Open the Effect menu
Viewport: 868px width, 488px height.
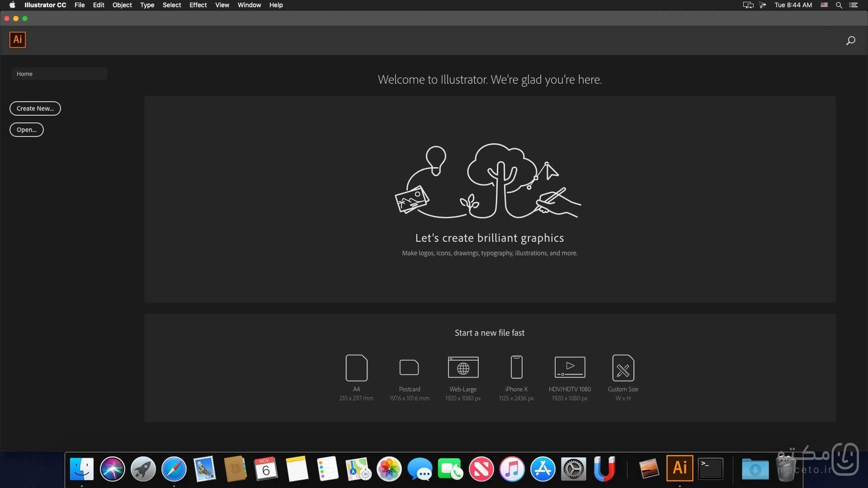(x=198, y=5)
